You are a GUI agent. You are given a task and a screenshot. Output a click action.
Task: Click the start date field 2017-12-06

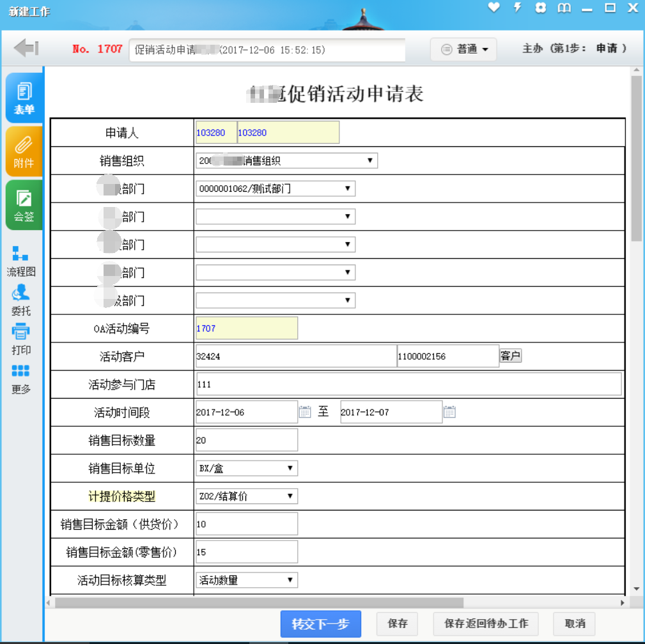coord(247,412)
